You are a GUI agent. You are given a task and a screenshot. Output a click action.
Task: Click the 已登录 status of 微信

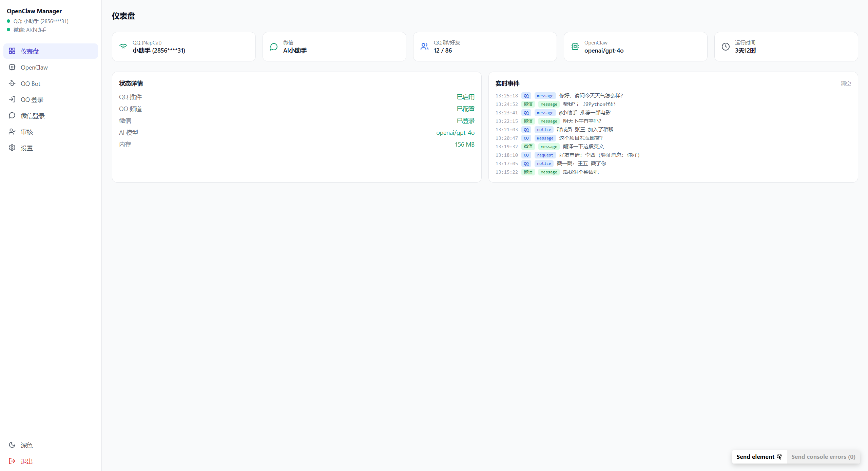pos(465,121)
